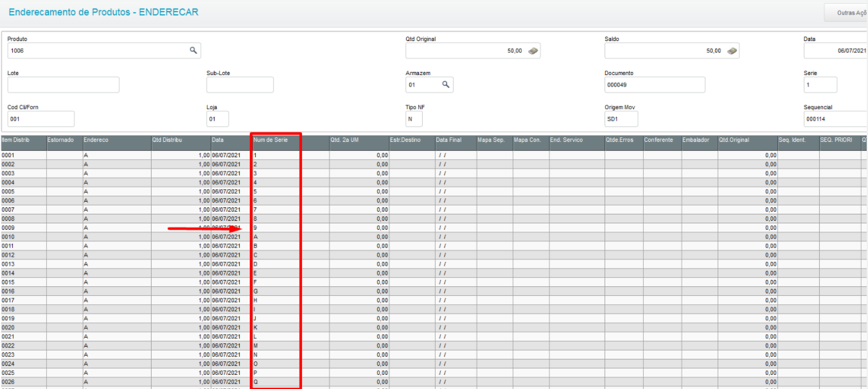
Task: Focus the Data field showing 06/07/2021
Action: 835,50
